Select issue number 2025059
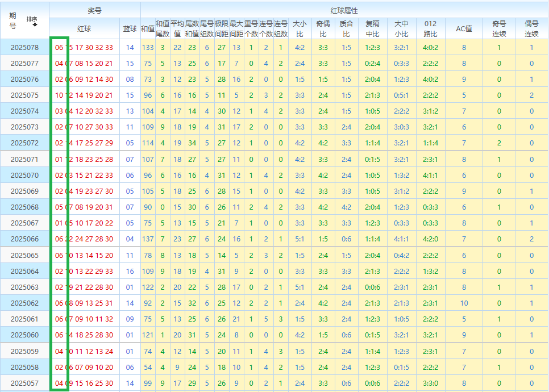The height and width of the screenshot is (392, 549). pos(24,352)
